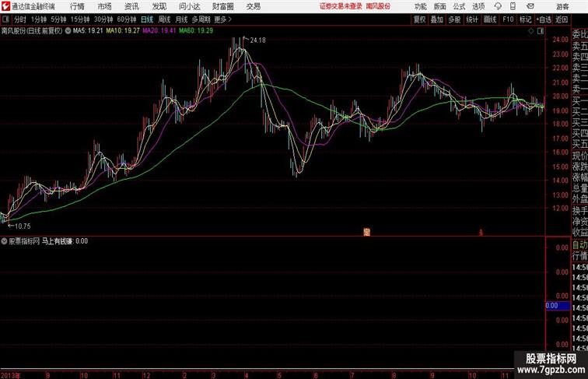Expand the 股票指标网 sub-indicator dropdown

(4, 241)
